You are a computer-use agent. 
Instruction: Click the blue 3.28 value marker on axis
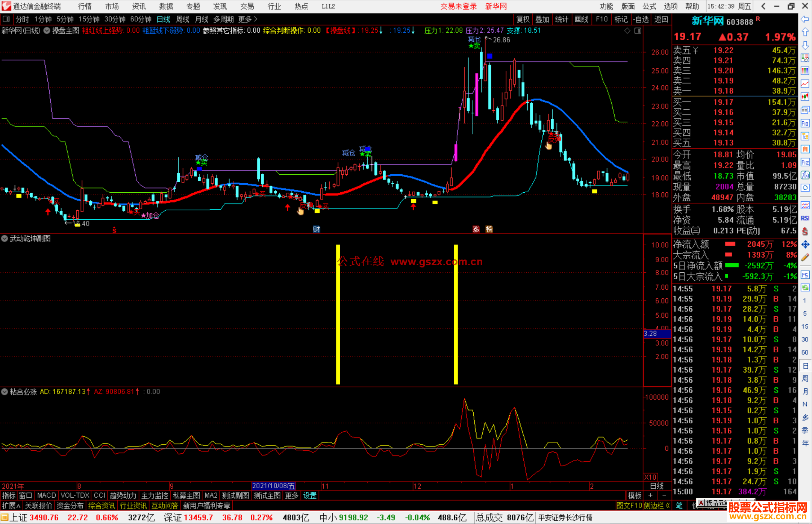pos(657,334)
